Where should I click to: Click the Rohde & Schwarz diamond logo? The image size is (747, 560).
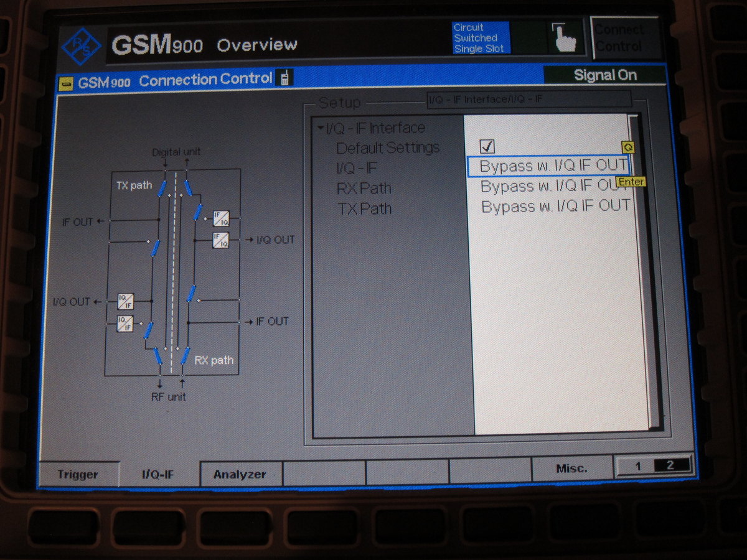[82, 47]
